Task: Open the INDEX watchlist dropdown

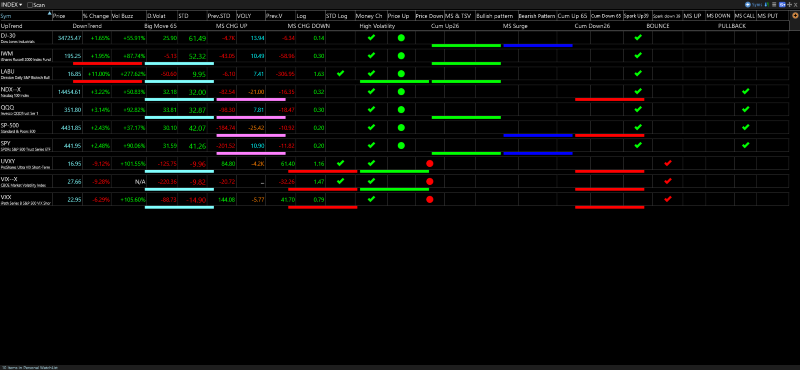Action: [x=12, y=5]
